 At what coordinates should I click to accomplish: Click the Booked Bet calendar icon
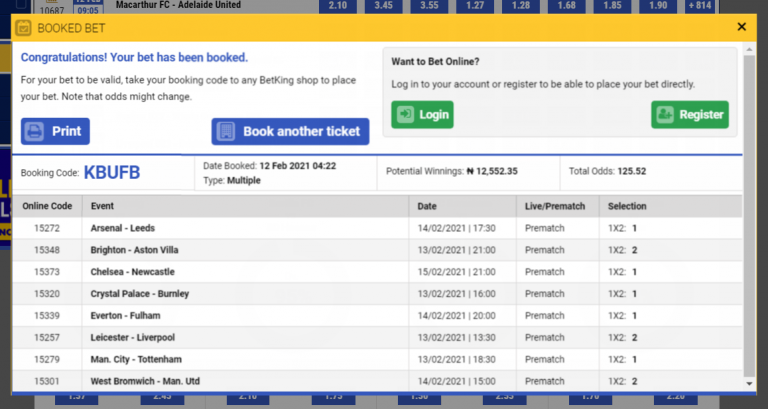coord(23,28)
